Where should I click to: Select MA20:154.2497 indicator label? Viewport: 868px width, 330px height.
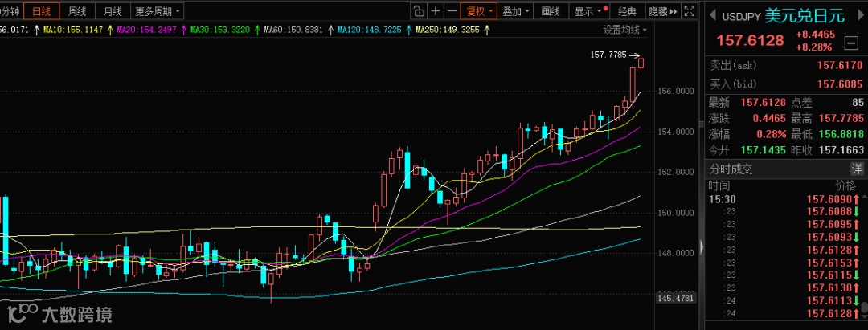click(x=146, y=30)
